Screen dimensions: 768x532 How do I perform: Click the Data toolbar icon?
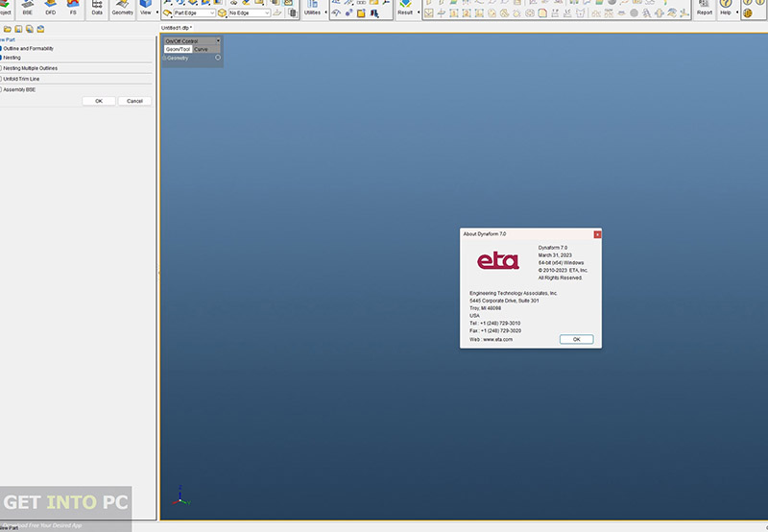coord(97,8)
